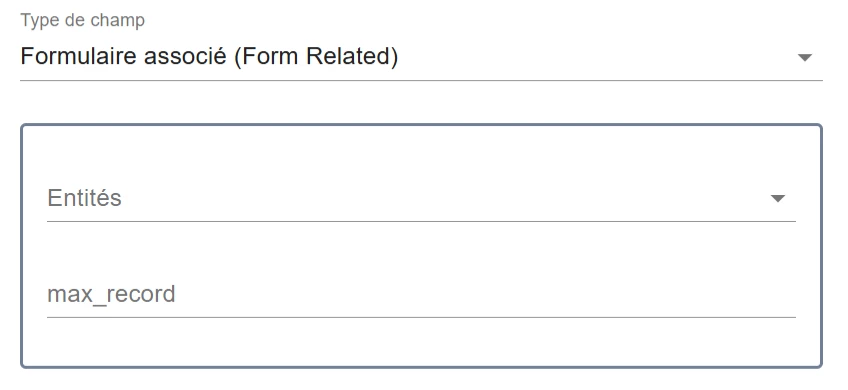Focus the max_record input field

tap(421, 295)
